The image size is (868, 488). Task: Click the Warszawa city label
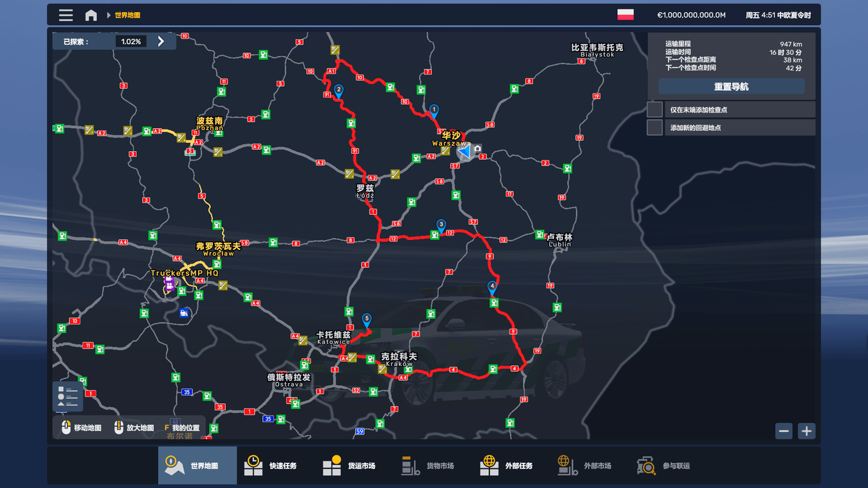tap(450, 140)
